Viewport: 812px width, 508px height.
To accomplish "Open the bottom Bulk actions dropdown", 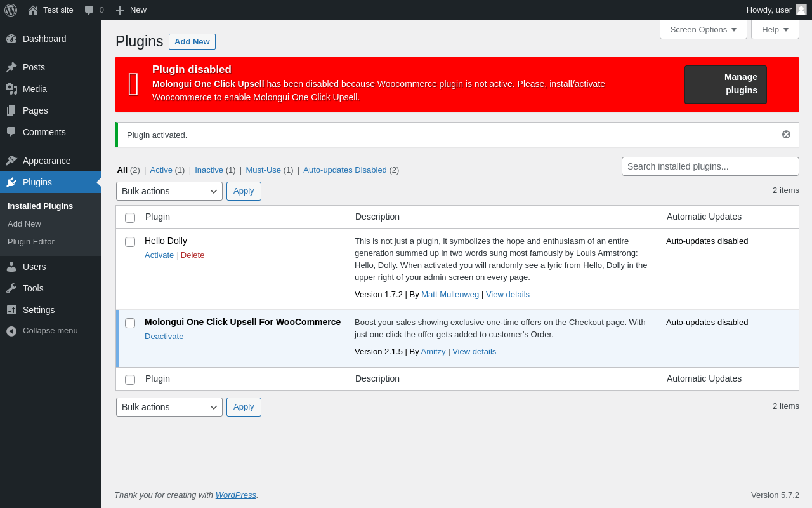I will click(169, 407).
